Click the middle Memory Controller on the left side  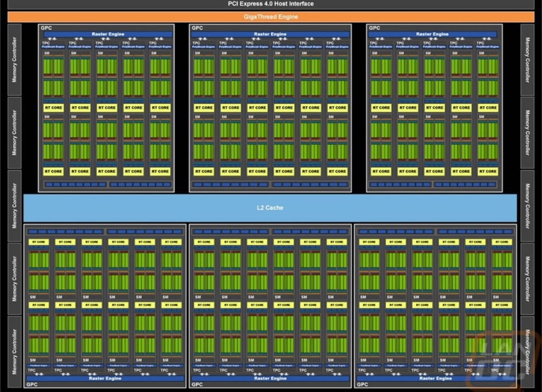coord(14,206)
